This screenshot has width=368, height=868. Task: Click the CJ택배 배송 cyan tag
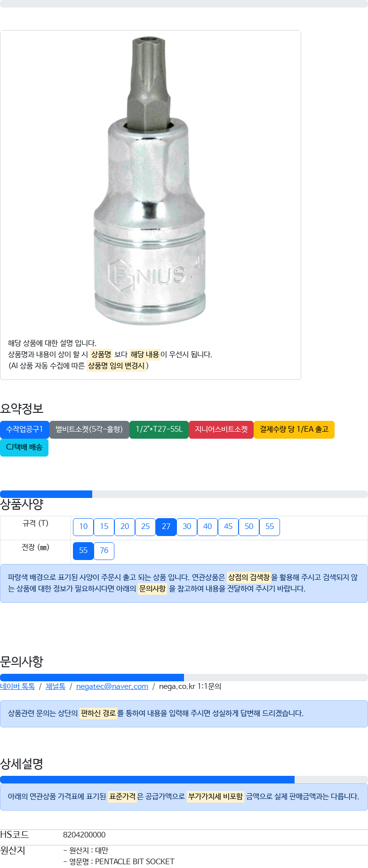(x=24, y=447)
